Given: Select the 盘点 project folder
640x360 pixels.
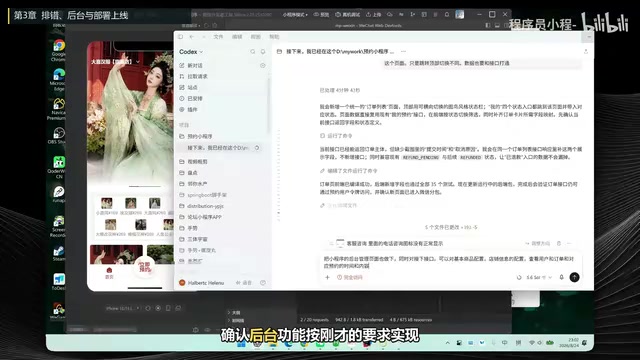Looking at the screenshot, I should tap(193, 173).
